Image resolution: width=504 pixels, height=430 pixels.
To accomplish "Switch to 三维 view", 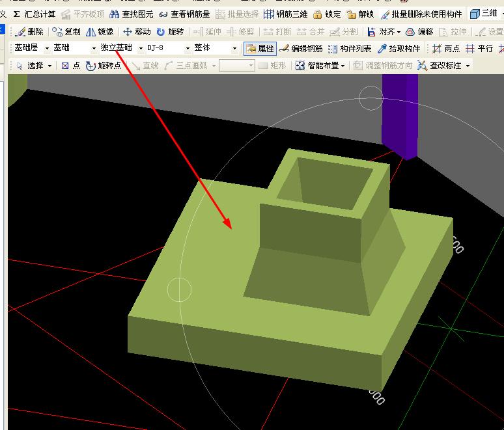I will 483,14.
